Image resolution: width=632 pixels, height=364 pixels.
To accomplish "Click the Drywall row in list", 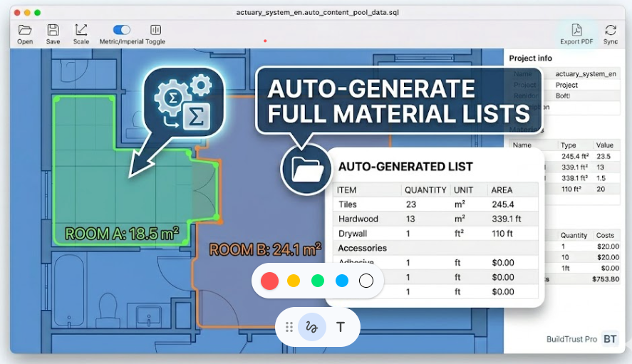I will click(x=436, y=234).
